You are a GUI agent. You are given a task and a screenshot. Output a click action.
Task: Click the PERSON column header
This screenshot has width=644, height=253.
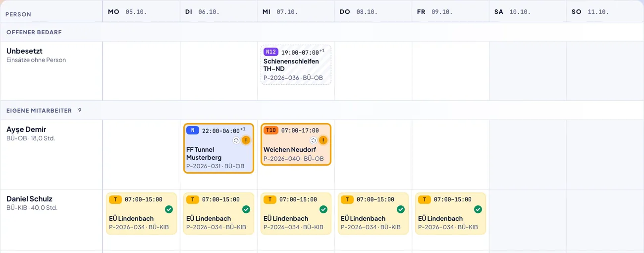coord(52,11)
